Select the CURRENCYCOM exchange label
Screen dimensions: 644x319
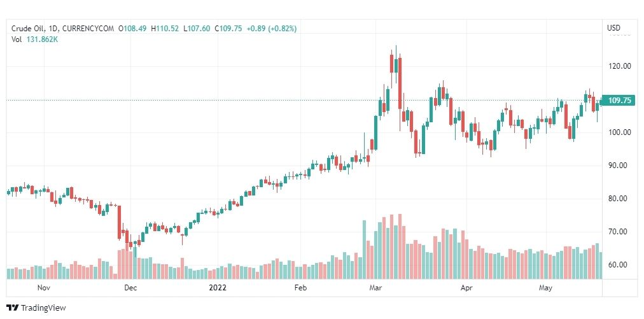88,29
